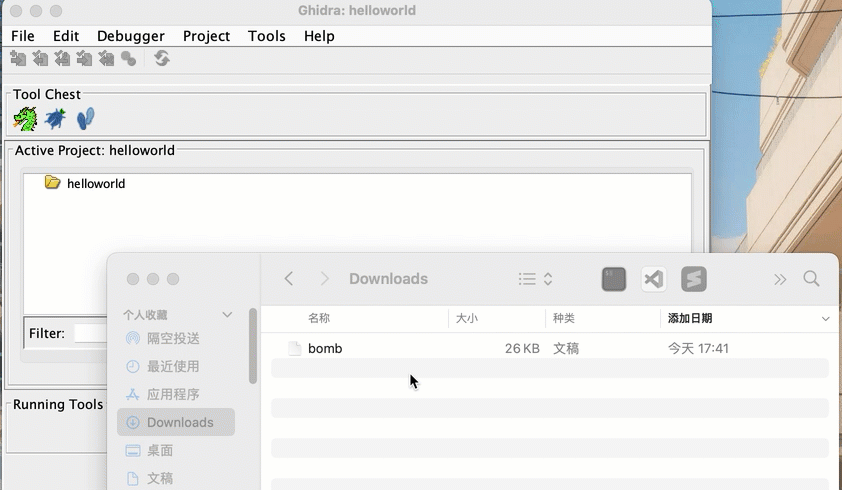842x490 pixels.
Task: Click the refresh project icon in Ghidra toolbar
Action: pyautogui.click(x=162, y=58)
